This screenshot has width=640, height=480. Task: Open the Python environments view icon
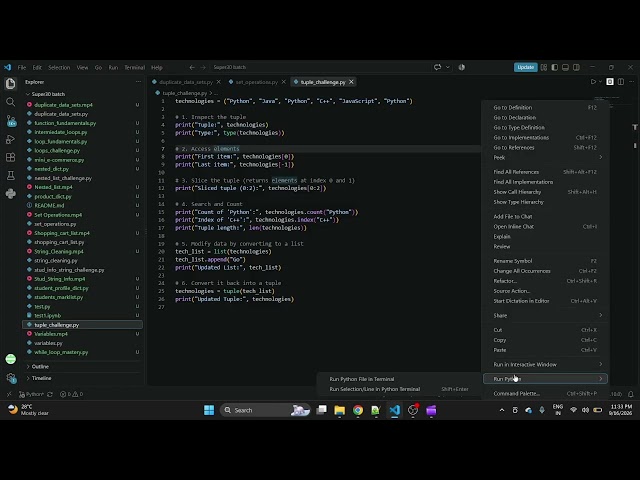pos(11,193)
